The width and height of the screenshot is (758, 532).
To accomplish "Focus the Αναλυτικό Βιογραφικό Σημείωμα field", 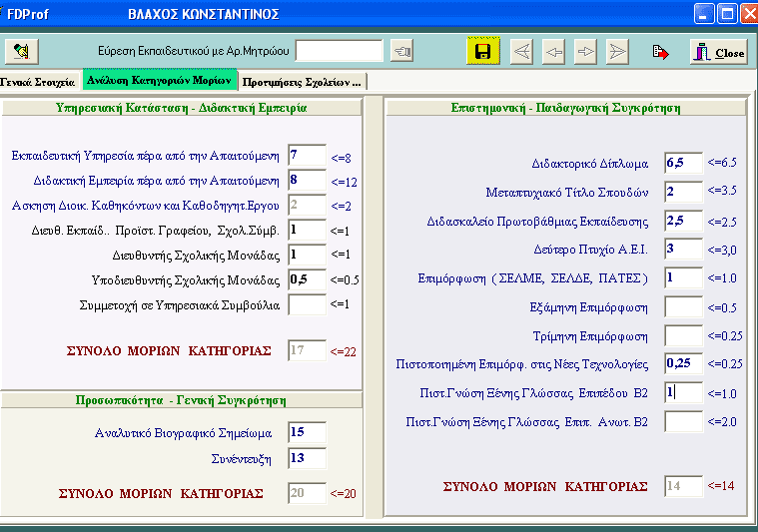I will tap(307, 432).
